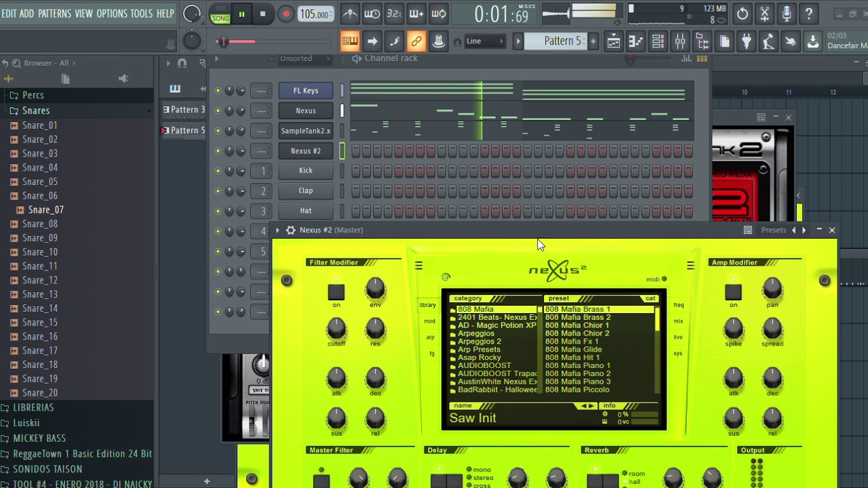
Task: Switch to Nexus mod tab
Action: 429,321
